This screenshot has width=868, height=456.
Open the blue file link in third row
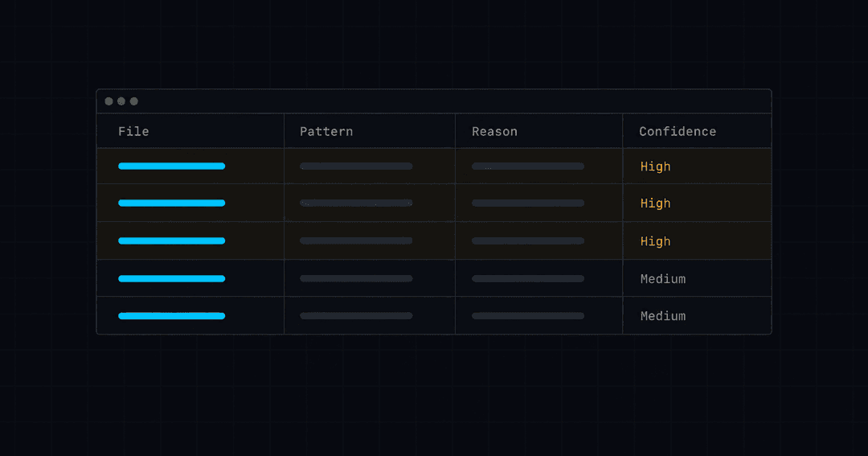point(172,241)
